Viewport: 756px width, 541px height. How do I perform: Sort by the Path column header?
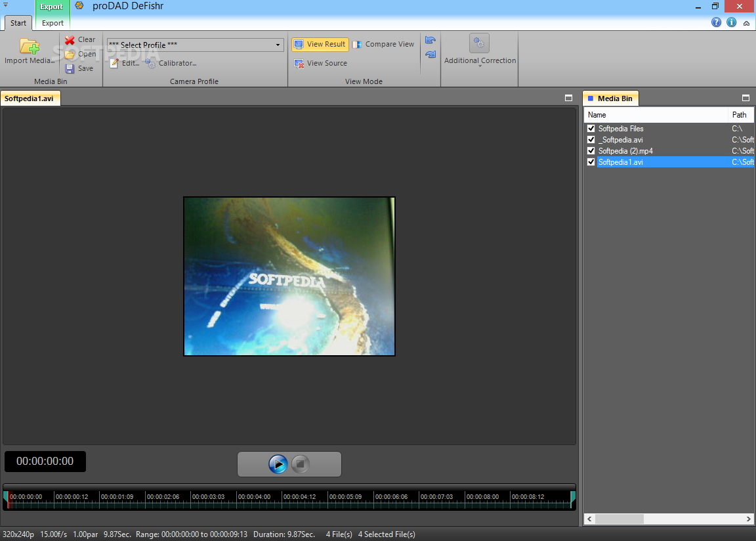click(x=740, y=115)
